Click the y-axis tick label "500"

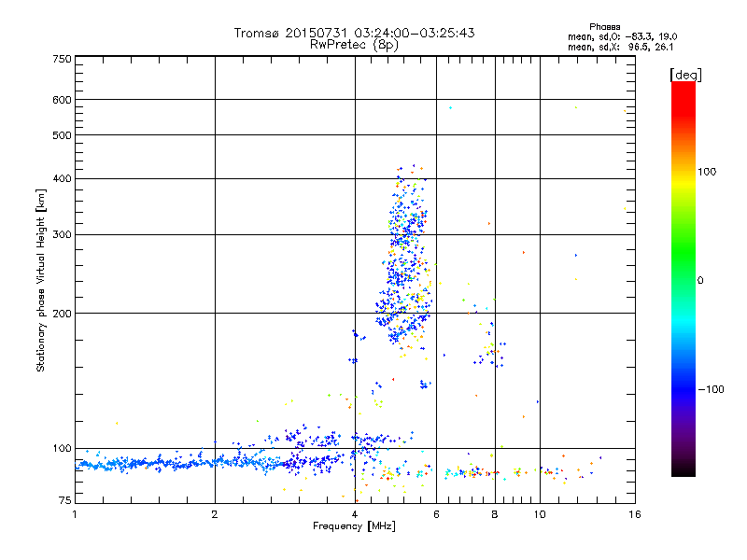pyautogui.click(x=62, y=135)
